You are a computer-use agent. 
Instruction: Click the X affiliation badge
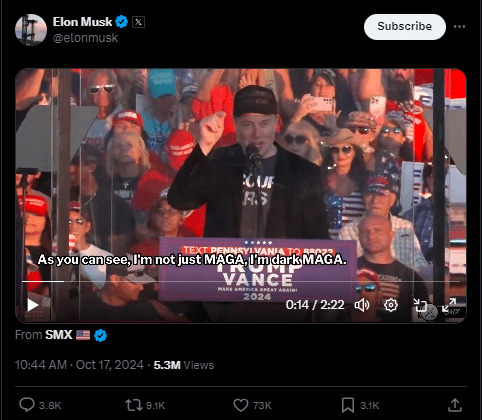(138, 22)
